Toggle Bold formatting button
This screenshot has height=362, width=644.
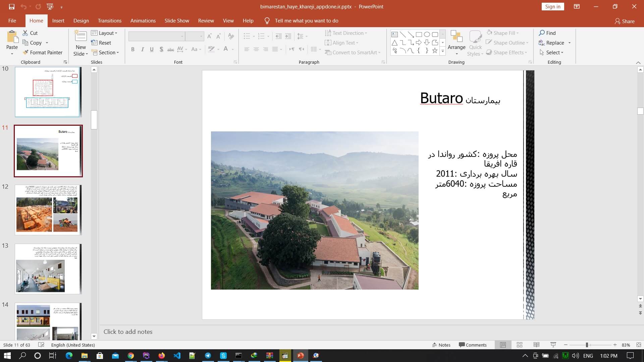(x=133, y=49)
